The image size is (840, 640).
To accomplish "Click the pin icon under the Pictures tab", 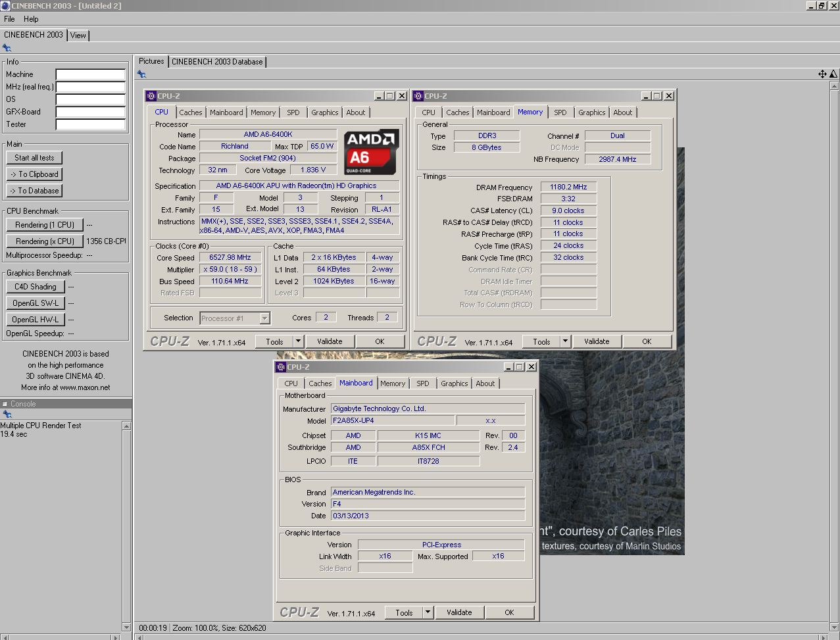I will [x=141, y=74].
